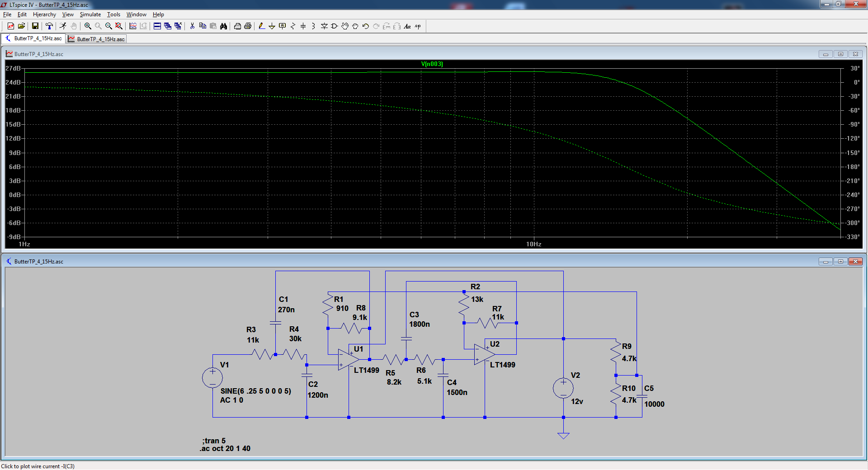Undo with the counterclockwise arrow icon
The height and width of the screenshot is (470, 868).
coord(366,26)
